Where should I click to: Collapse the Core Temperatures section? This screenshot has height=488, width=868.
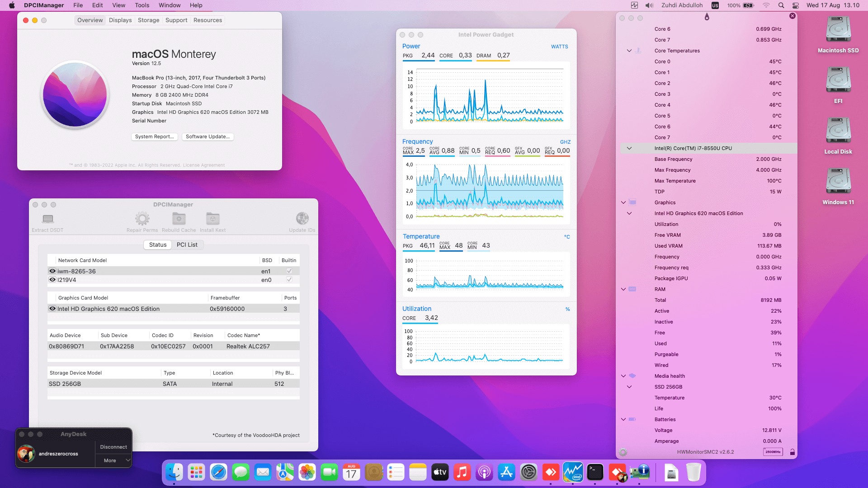[629, 51]
